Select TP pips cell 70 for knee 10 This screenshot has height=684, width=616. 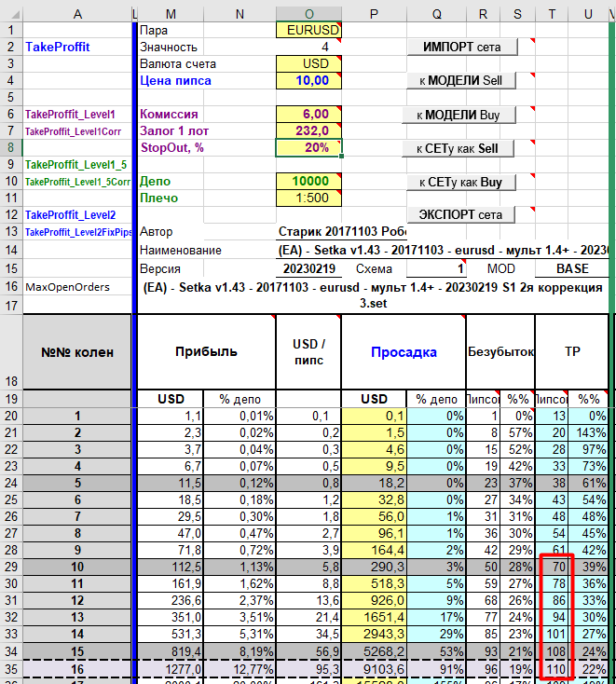point(552,567)
